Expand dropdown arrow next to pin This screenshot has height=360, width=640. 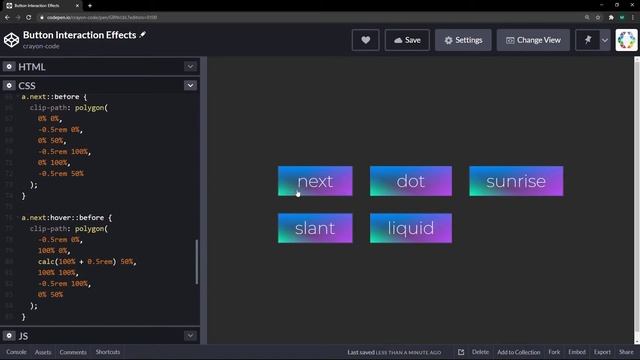coord(605,40)
